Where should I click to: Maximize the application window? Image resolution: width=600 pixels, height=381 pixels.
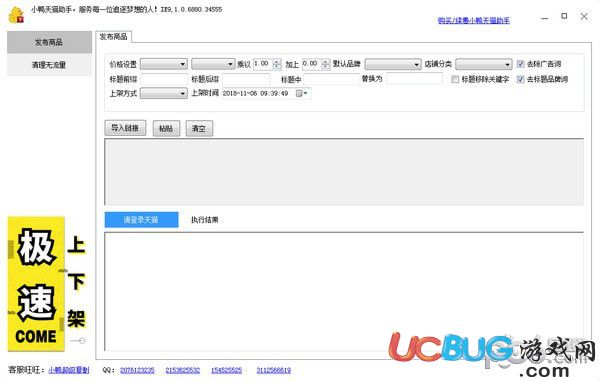(564, 16)
